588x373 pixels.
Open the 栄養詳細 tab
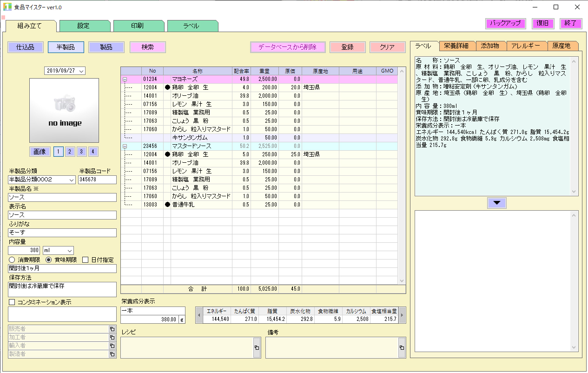(457, 46)
